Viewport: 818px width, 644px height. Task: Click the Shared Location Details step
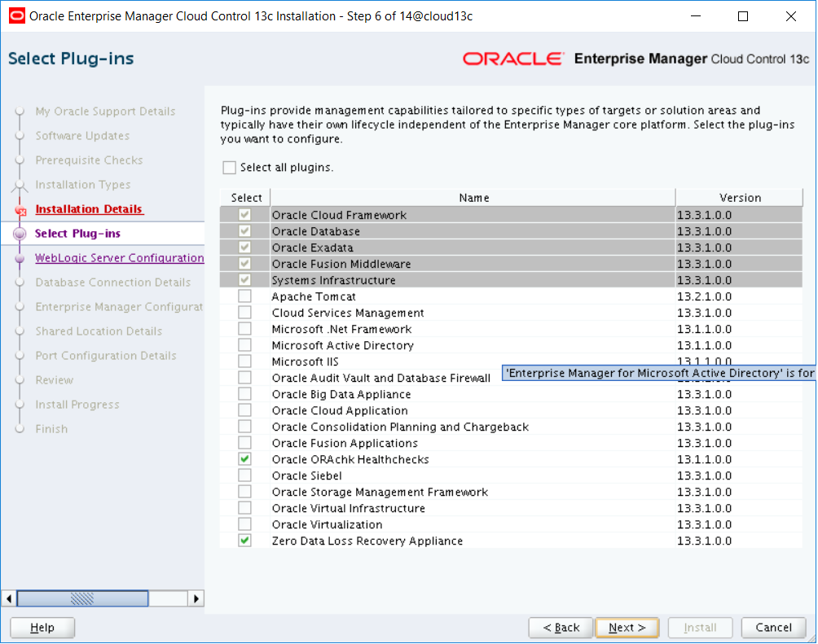tap(99, 331)
